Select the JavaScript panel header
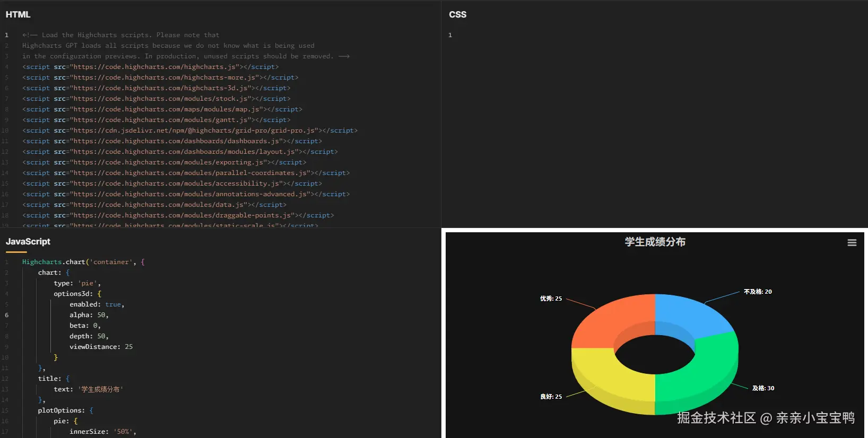868x438 pixels. (28, 242)
